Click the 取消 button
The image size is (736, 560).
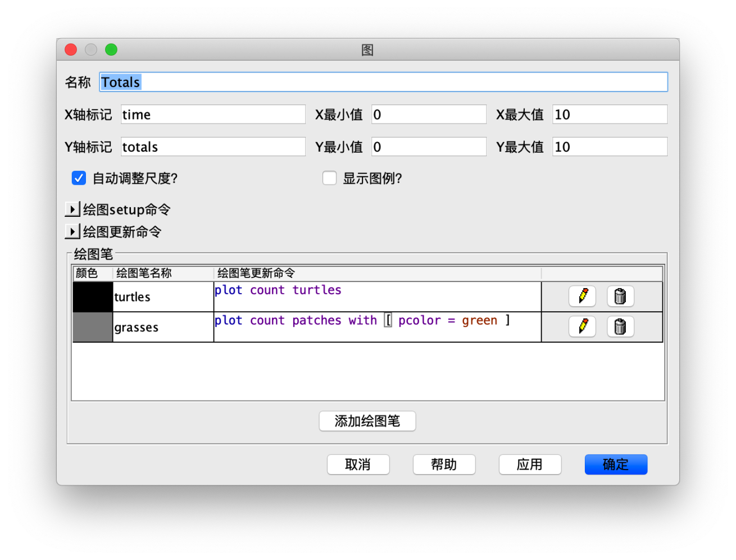pyautogui.click(x=358, y=465)
